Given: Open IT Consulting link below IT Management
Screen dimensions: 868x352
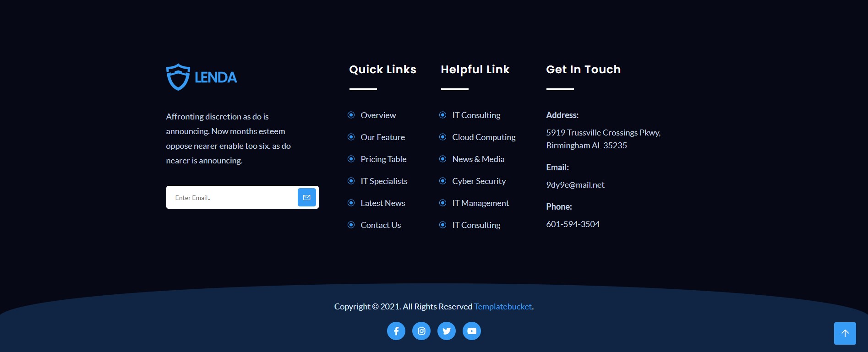Looking at the screenshot, I should tap(476, 225).
